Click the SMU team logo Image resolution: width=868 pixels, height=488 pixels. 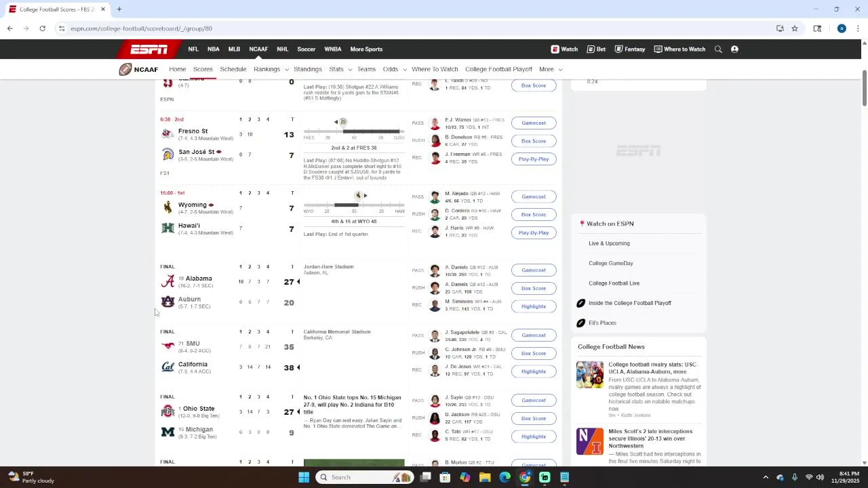(167, 346)
